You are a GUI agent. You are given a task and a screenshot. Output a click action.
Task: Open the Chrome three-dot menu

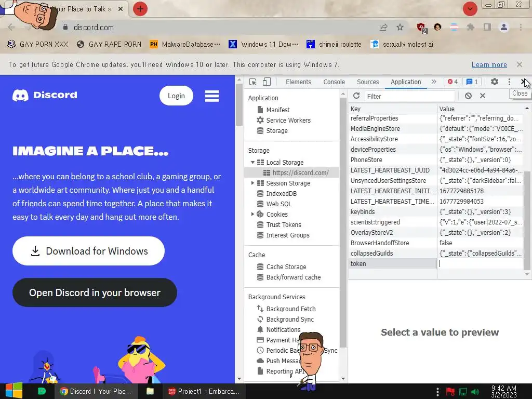click(x=521, y=27)
